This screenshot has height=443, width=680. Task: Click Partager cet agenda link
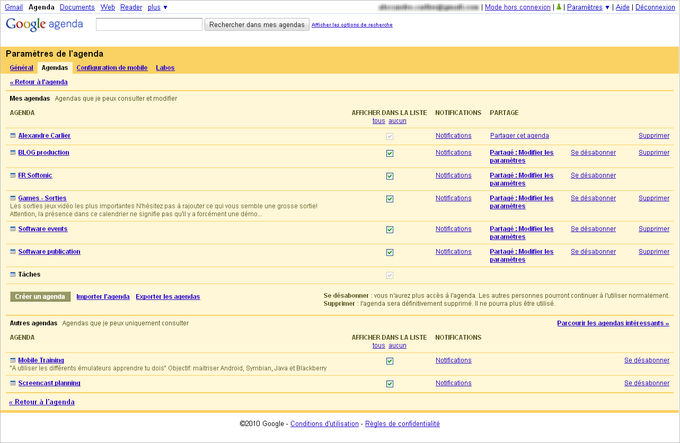tap(520, 136)
